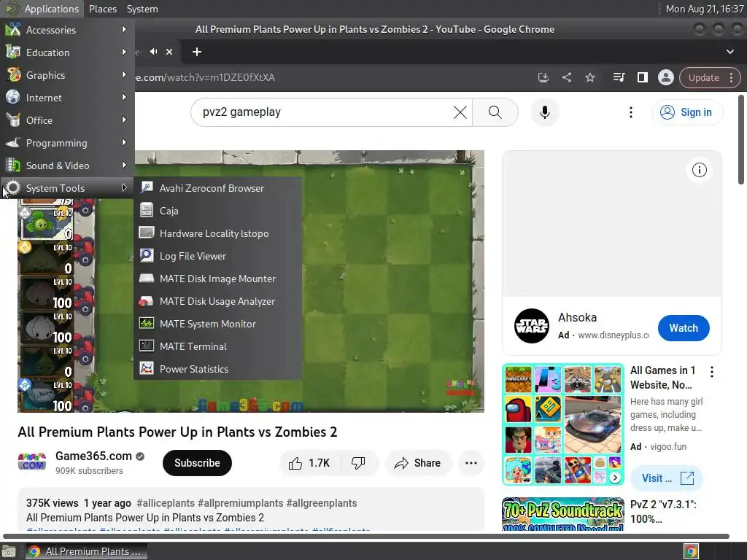747x560 pixels.
Task: Click the Watch button on Ahsoka ad
Action: tap(683, 328)
